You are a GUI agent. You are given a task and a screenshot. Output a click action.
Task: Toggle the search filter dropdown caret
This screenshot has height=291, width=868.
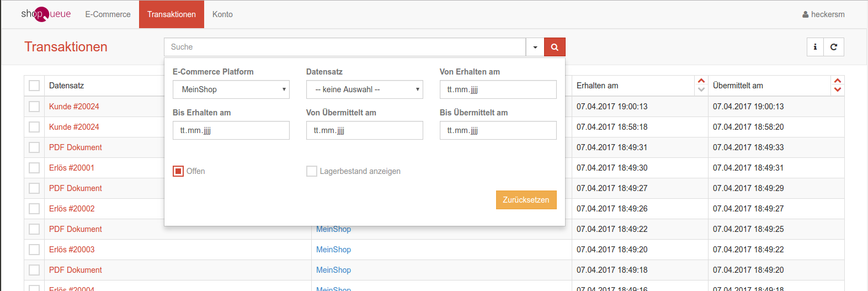(535, 47)
